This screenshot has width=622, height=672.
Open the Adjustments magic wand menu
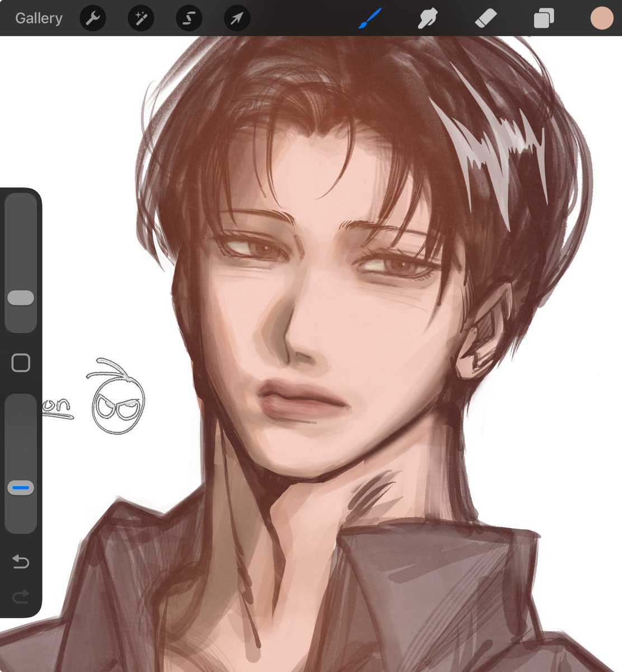141,18
